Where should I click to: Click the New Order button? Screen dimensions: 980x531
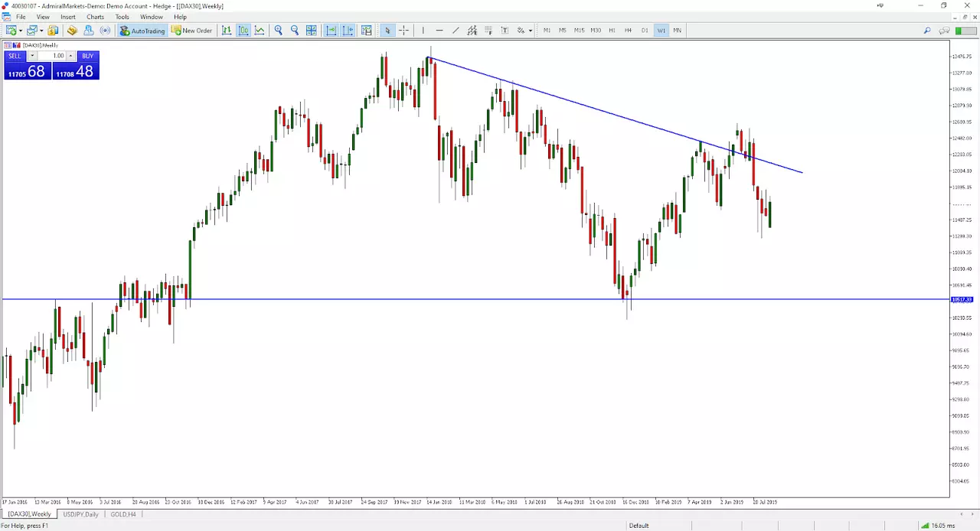(x=191, y=31)
